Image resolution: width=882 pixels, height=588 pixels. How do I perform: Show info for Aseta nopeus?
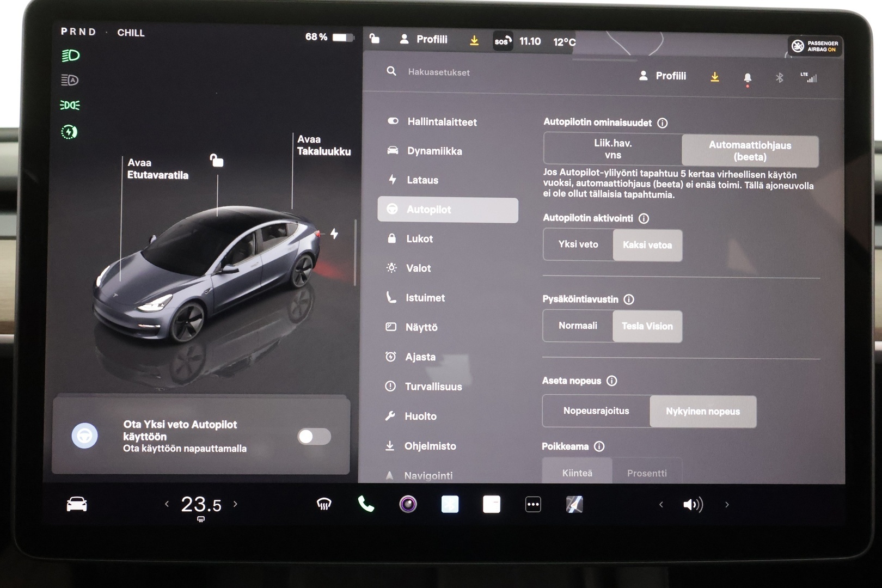tap(612, 381)
